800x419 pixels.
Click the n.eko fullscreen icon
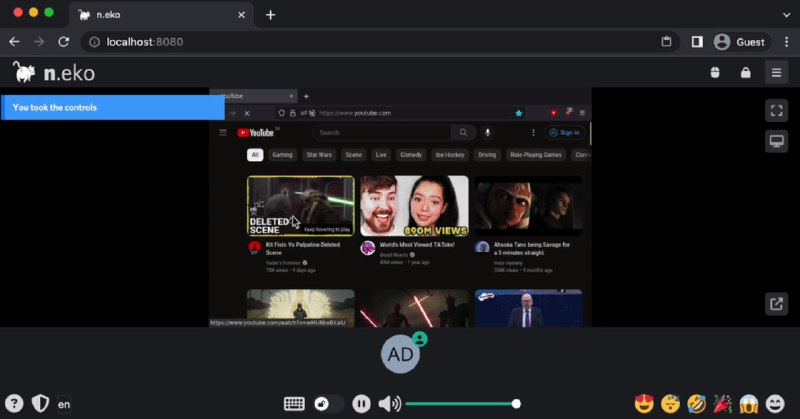(776, 110)
